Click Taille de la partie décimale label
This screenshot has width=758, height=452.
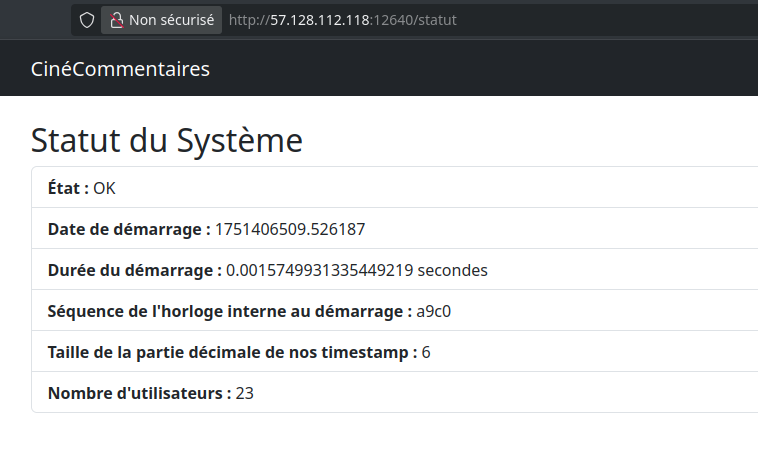[233, 352]
